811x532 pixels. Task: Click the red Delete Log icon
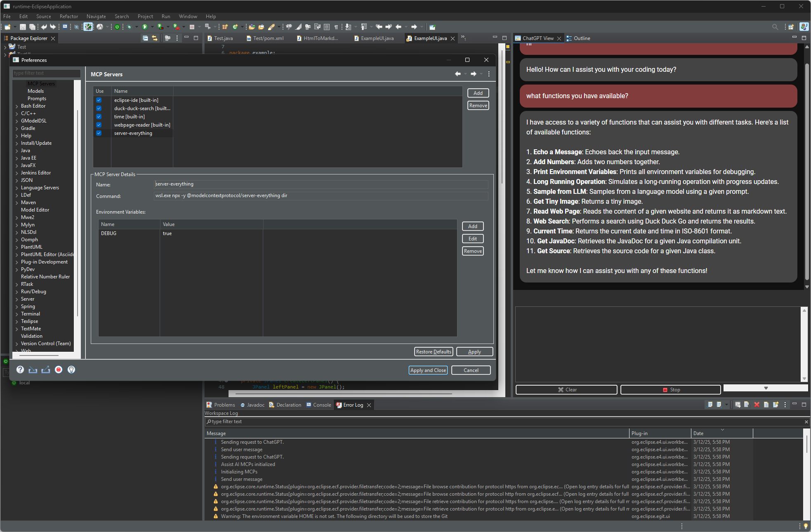[x=757, y=405]
